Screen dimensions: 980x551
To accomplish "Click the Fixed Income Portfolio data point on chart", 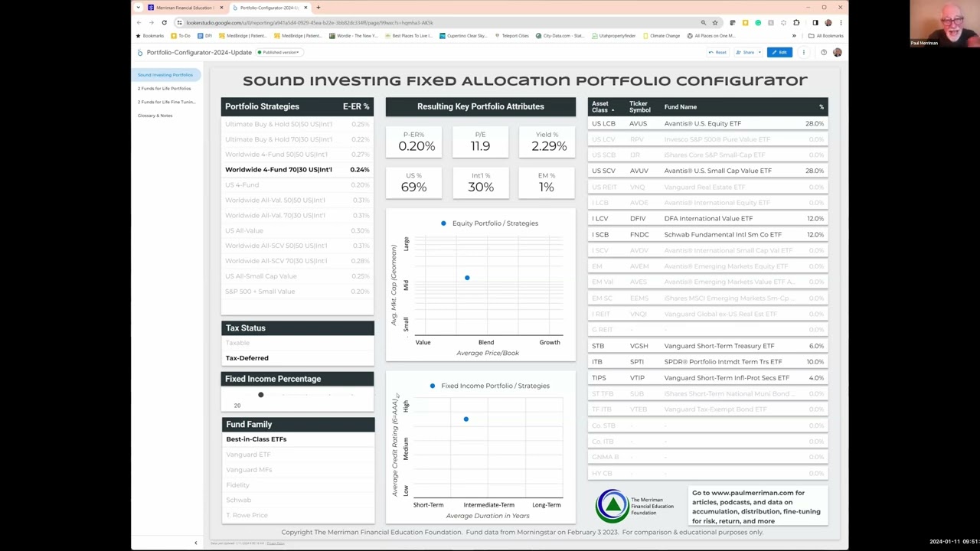I will 465,419.
